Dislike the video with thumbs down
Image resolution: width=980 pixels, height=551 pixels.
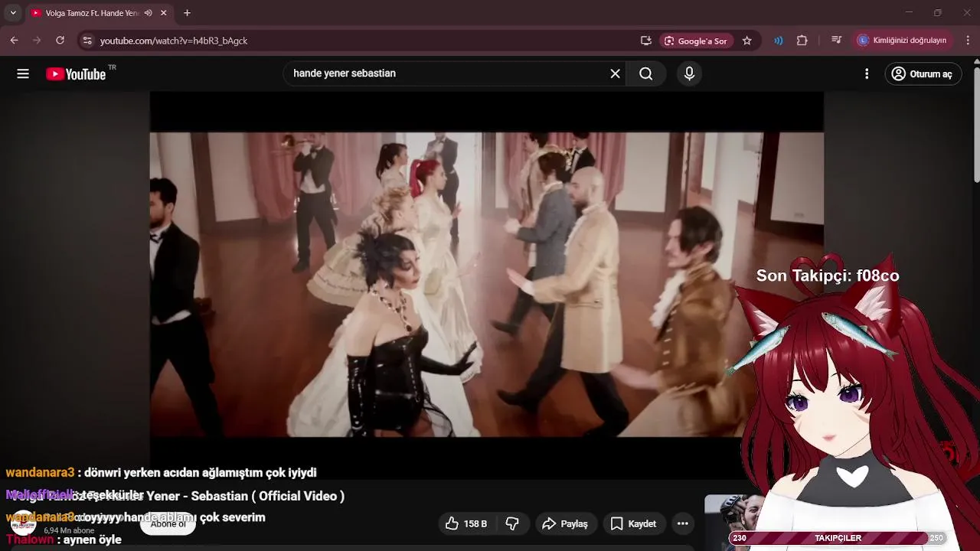point(512,523)
